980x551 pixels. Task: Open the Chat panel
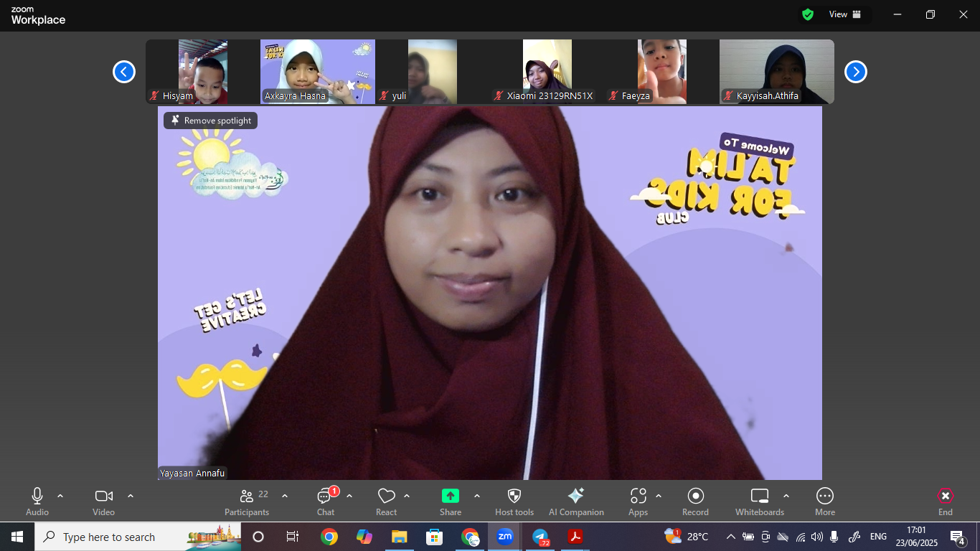326,496
